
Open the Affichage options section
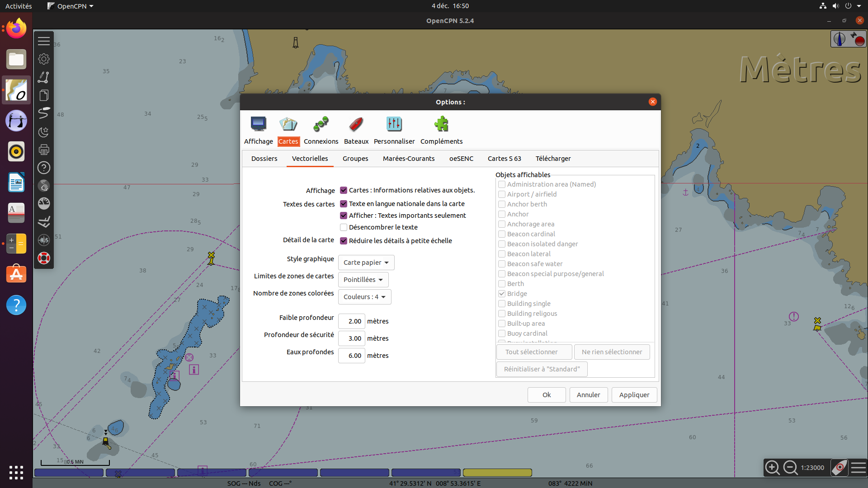tap(259, 130)
